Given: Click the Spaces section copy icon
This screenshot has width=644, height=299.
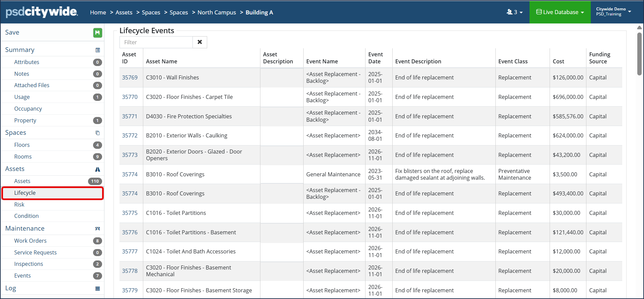Looking at the screenshot, I should [x=98, y=133].
